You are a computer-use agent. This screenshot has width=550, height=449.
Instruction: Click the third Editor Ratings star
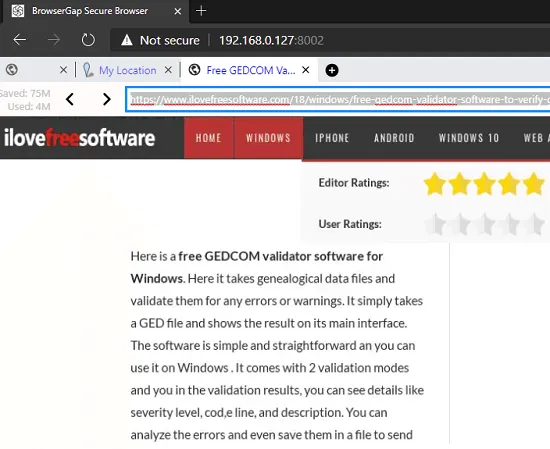pos(484,183)
